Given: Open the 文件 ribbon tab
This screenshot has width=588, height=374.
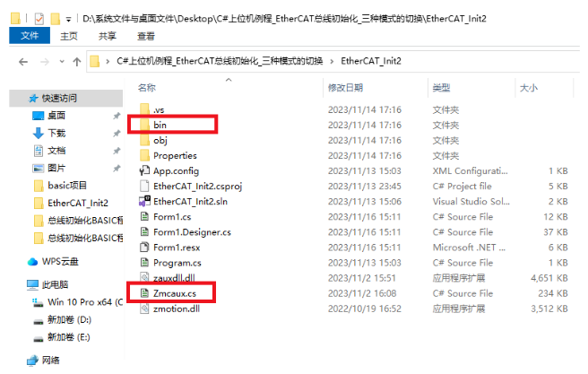Looking at the screenshot, I should point(30,36).
